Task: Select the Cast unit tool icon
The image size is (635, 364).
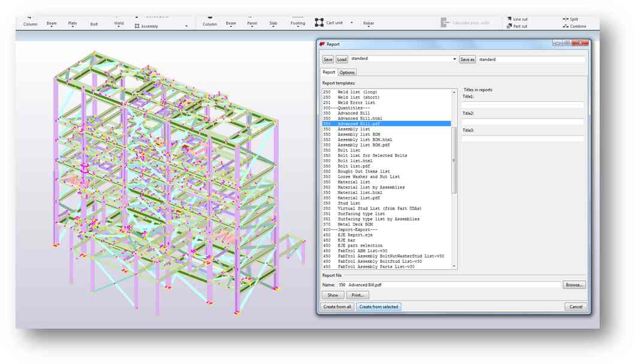Action: point(319,23)
